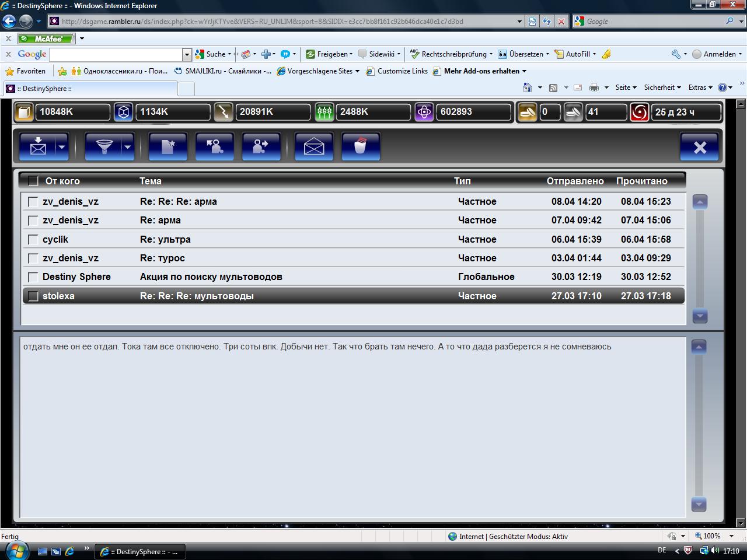
Task: Check the box for cyclik message
Action: (x=33, y=239)
